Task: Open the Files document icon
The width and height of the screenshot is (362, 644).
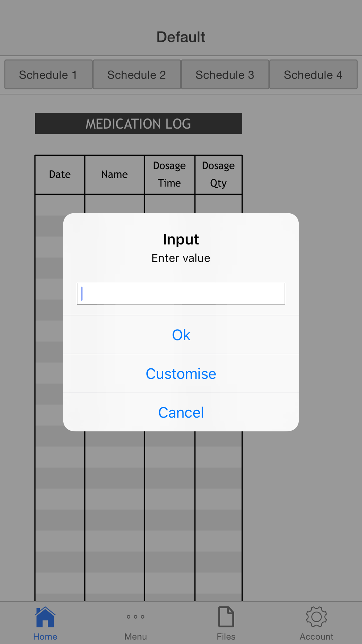Action: tap(226, 617)
